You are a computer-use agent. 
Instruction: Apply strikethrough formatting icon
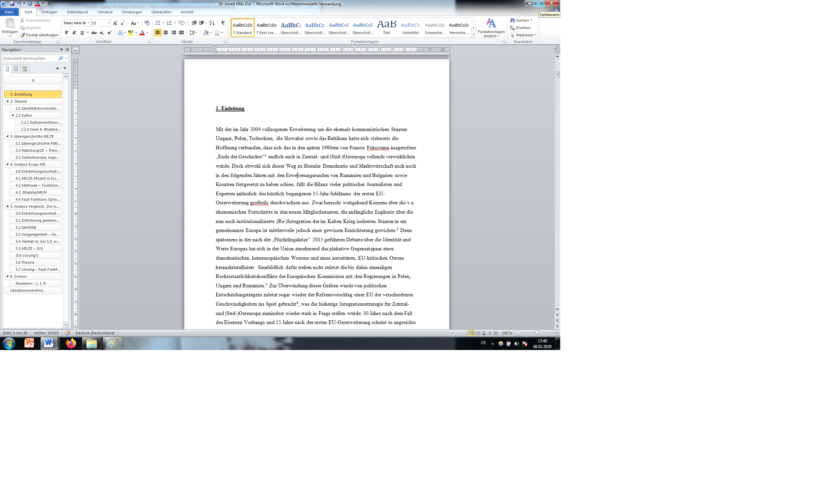(94, 33)
